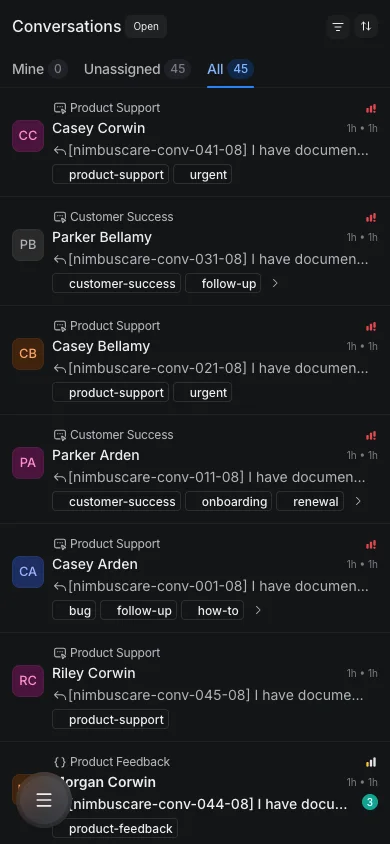Click inbox icon above Casey Corwin
The height and width of the screenshot is (844, 390).
coord(60,108)
